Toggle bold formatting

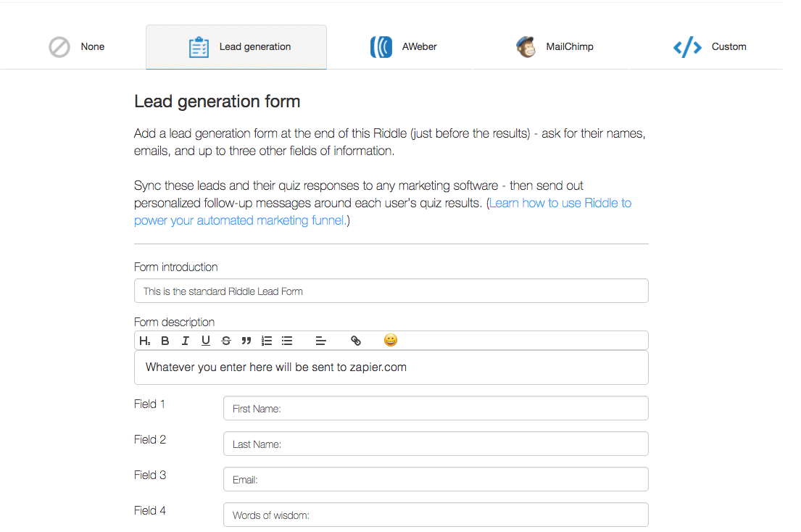pos(165,341)
